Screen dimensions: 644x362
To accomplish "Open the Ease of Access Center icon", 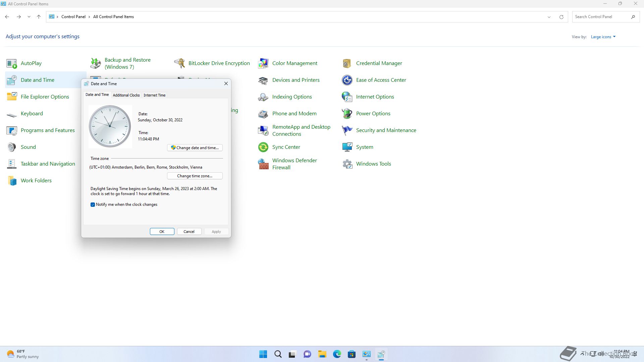I will 347,80.
